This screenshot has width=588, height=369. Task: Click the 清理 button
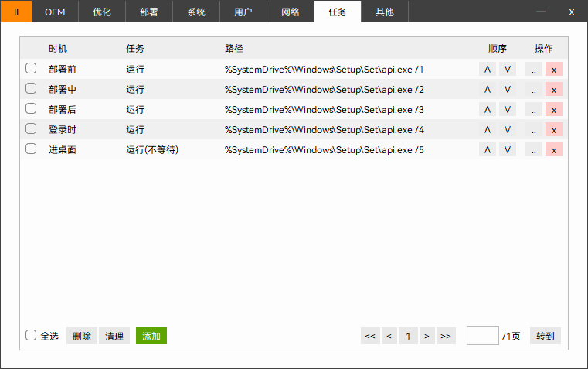114,337
